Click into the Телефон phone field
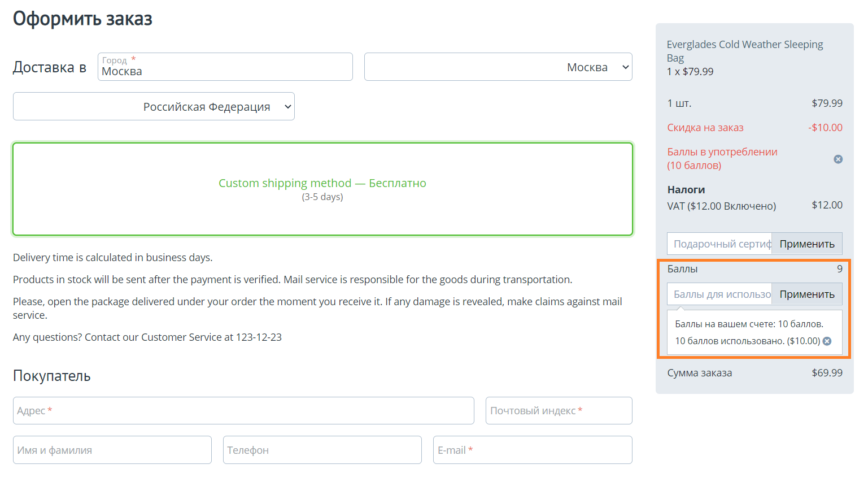 (x=322, y=450)
